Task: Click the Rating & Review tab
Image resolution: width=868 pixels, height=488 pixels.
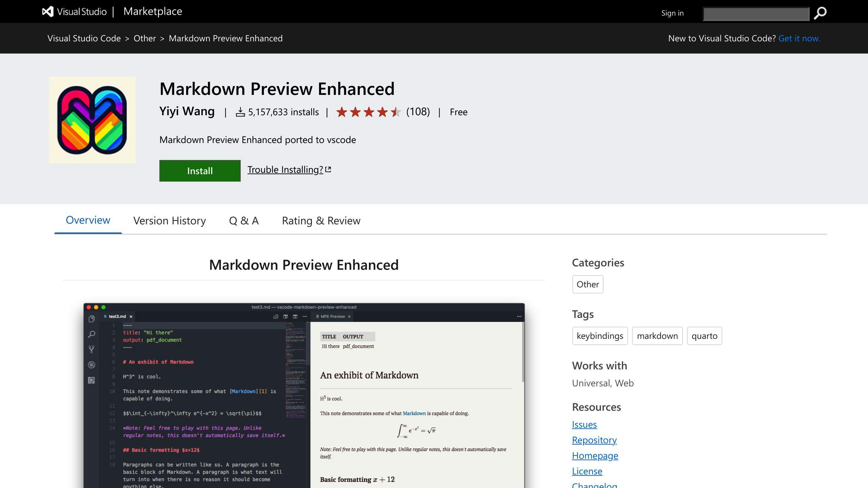Action: 321,220
